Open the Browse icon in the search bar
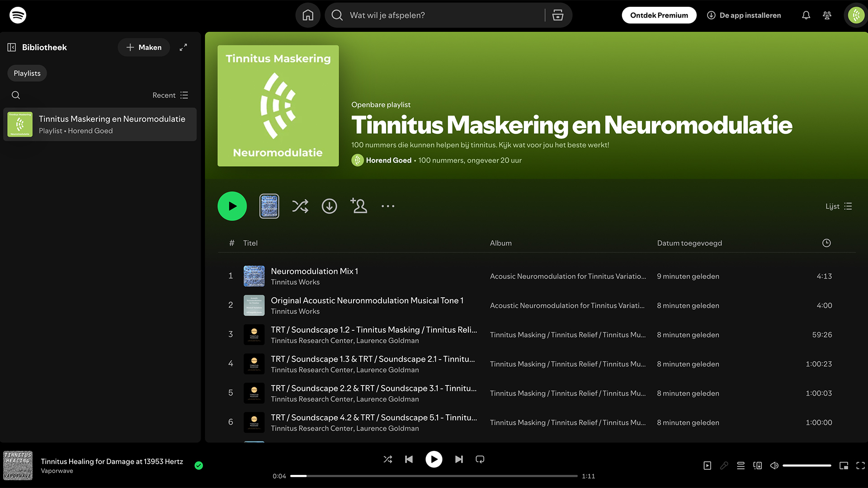 tap(558, 15)
